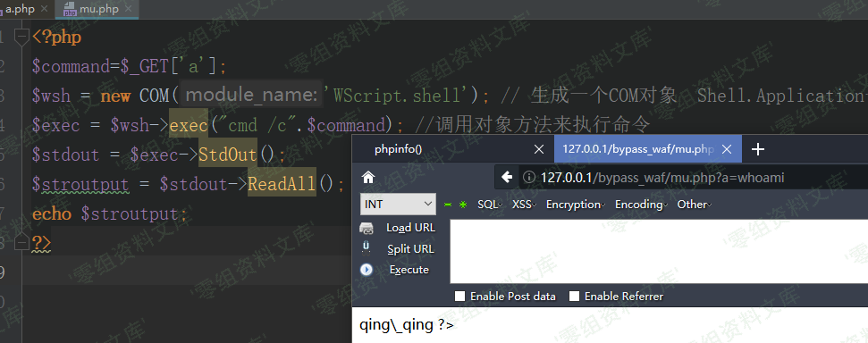Open a new browser tab with plus icon
Screen dimensions: 868x343
[758, 149]
